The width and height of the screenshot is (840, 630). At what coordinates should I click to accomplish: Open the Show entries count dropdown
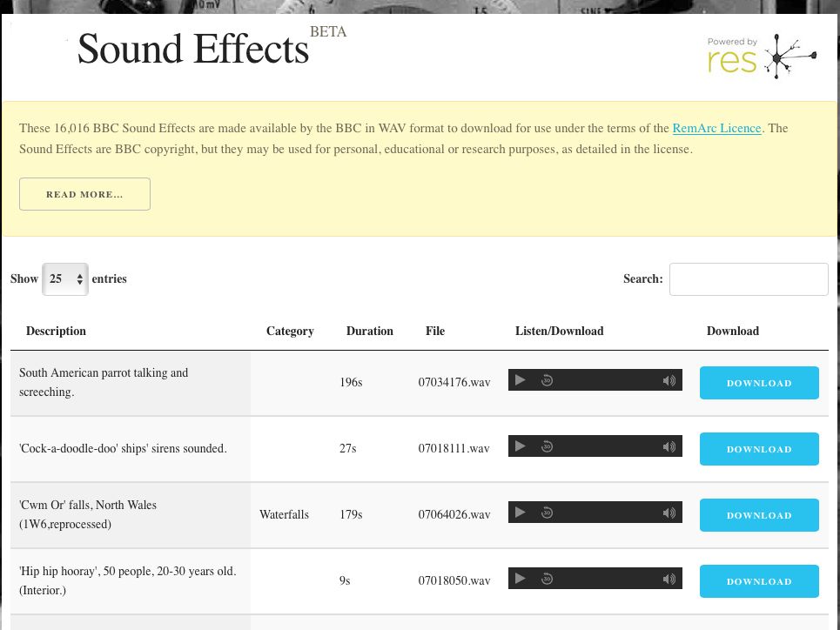tap(65, 279)
